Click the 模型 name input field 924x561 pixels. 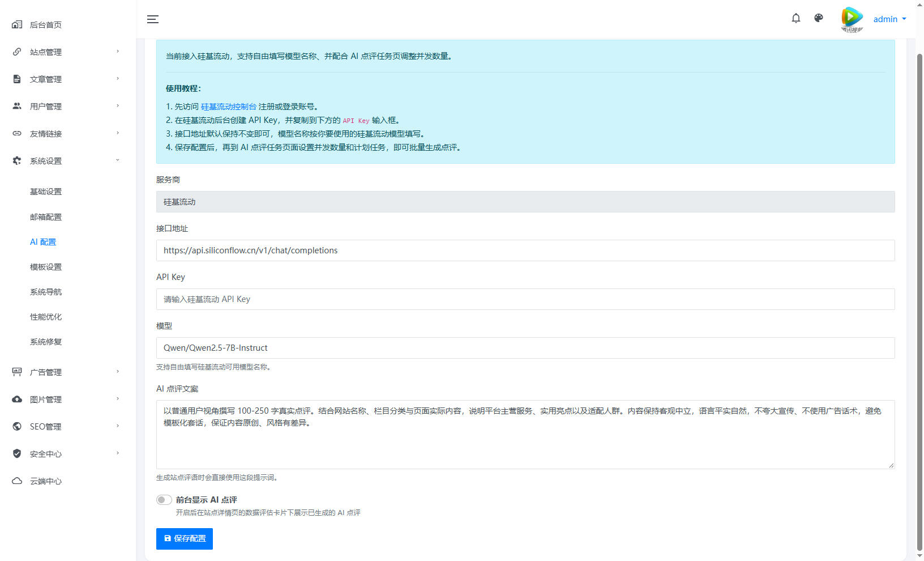[x=525, y=348]
